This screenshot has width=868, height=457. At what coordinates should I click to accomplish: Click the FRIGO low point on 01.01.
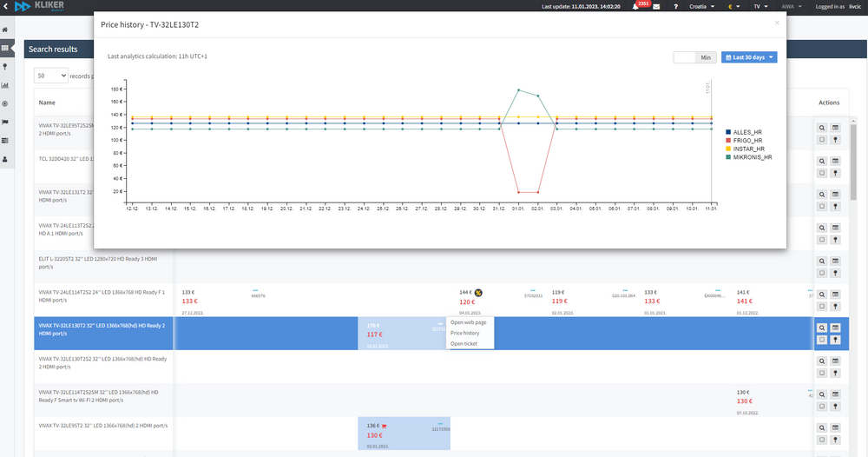(519, 192)
